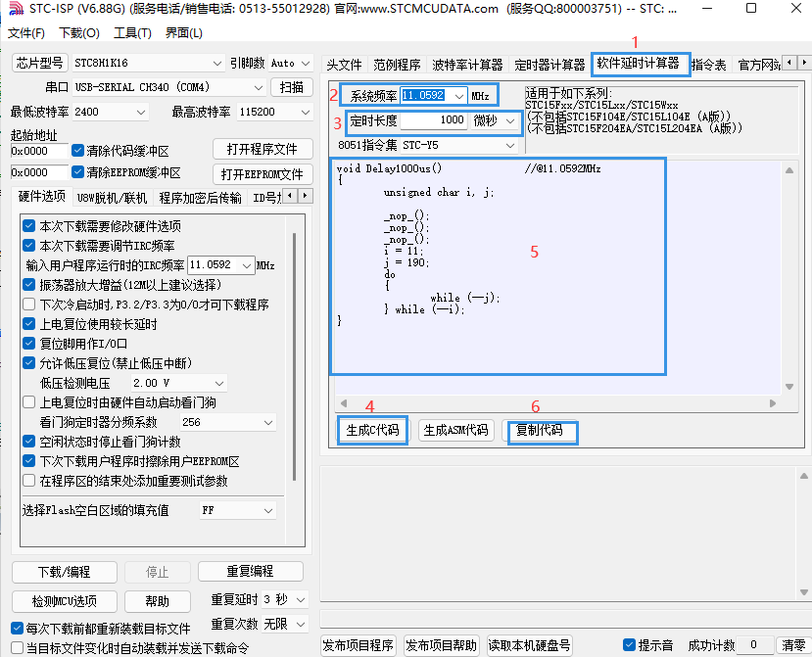
Task: Open the 8051指令集 STC-Y5 dropdown
Action: pyautogui.click(x=508, y=145)
